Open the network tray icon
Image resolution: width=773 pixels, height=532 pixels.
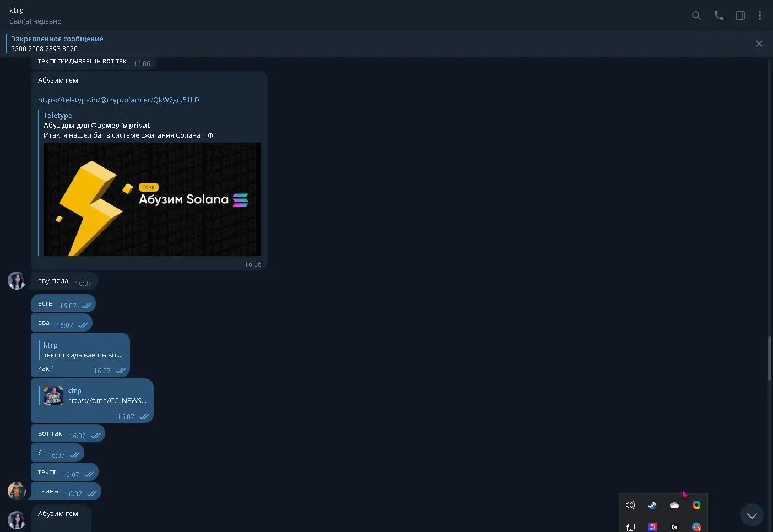pos(630,527)
